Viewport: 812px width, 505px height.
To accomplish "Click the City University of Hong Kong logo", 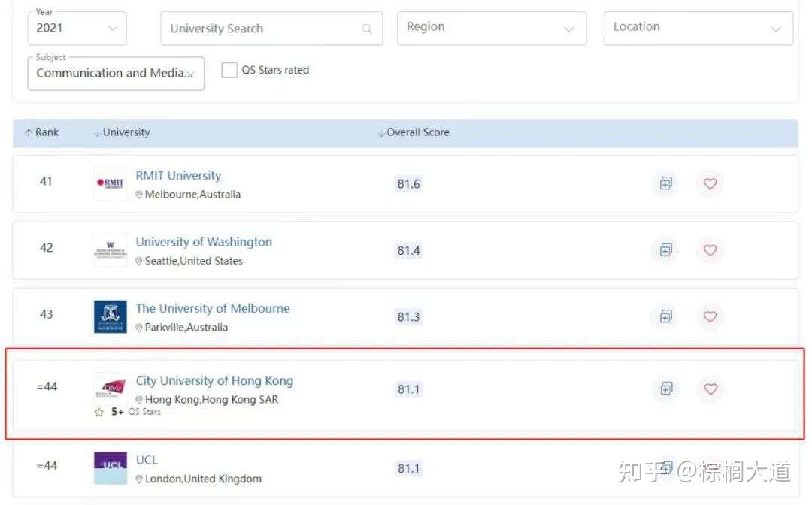I will (111, 387).
